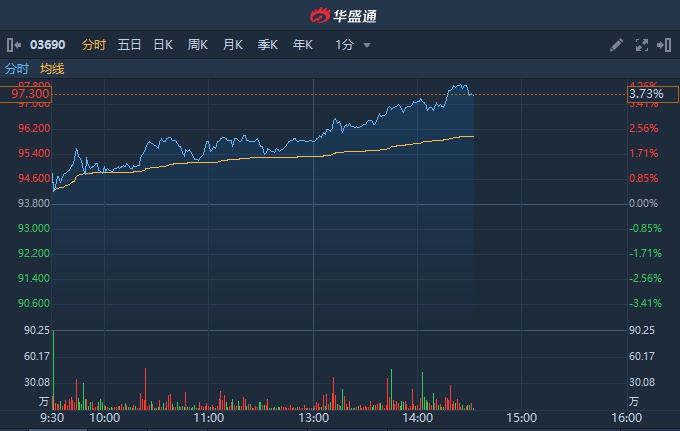Click the panel toggle icon at top right

pyautogui.click(x=664, y=45)
